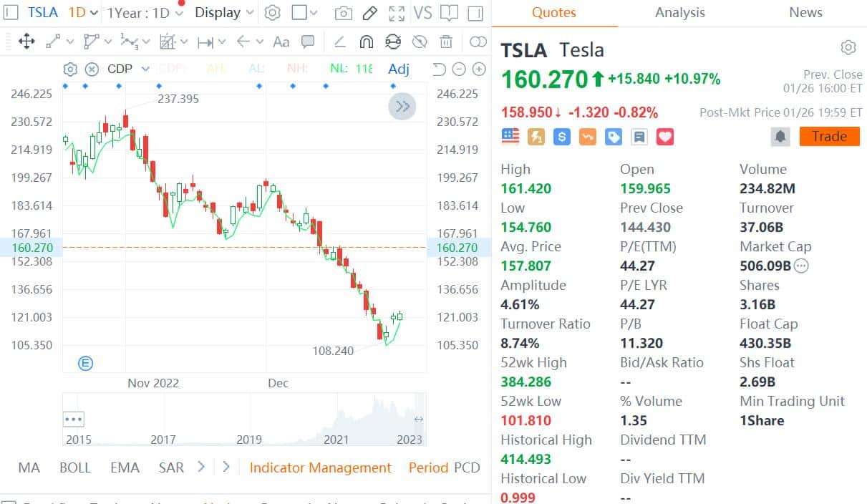Click the pencil drawing tool icon

click(x=369, y=13)
